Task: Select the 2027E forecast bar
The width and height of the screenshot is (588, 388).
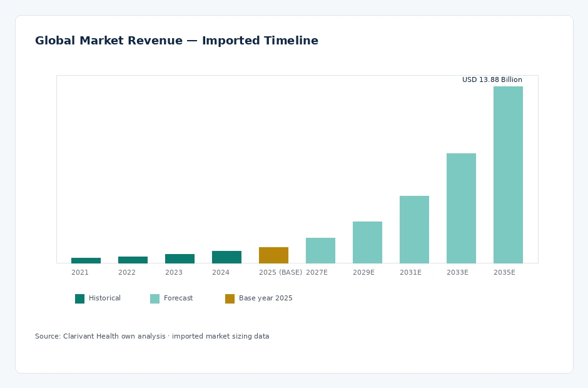Action: tap(320, 251)
